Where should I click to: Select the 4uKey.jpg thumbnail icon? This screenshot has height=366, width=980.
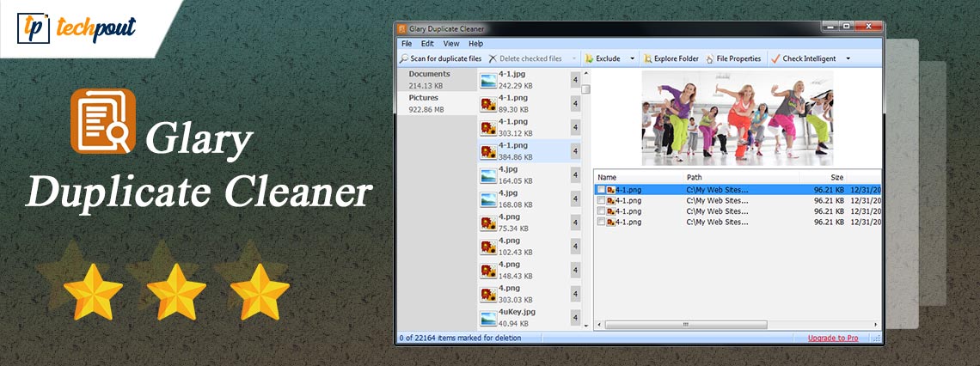click(488, 319)
